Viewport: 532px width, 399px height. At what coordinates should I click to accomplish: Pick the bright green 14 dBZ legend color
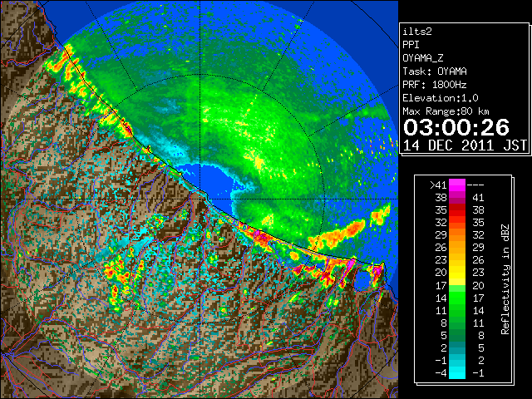pyautogui.click(x=457, y=298)
